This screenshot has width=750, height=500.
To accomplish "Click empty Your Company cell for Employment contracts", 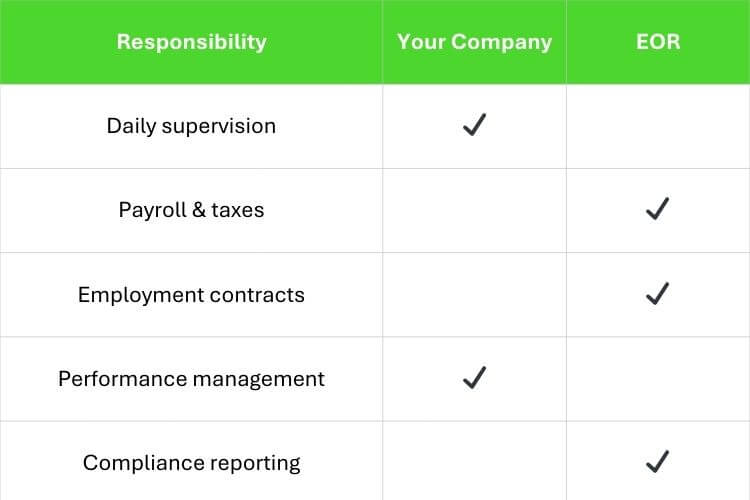I will click(474, 294).
